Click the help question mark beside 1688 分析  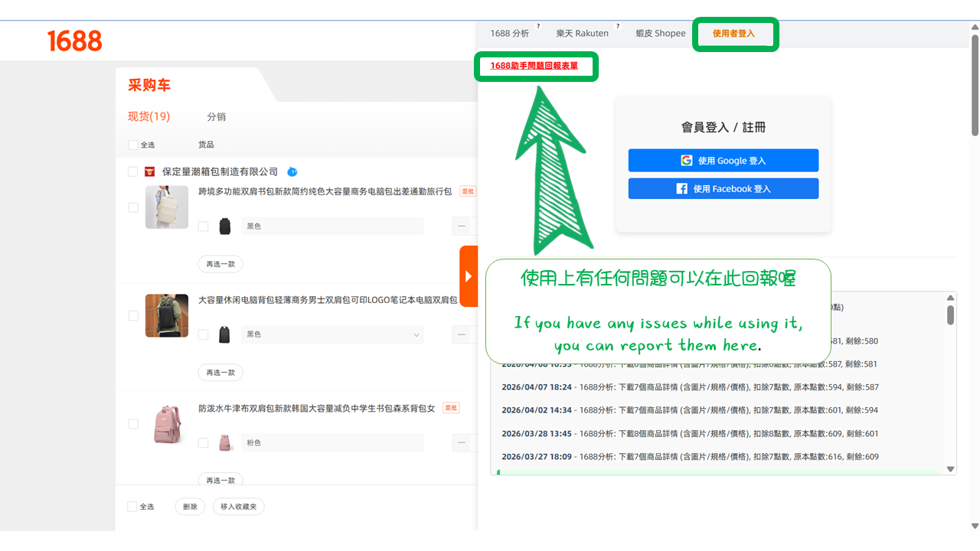click(539, 26)
